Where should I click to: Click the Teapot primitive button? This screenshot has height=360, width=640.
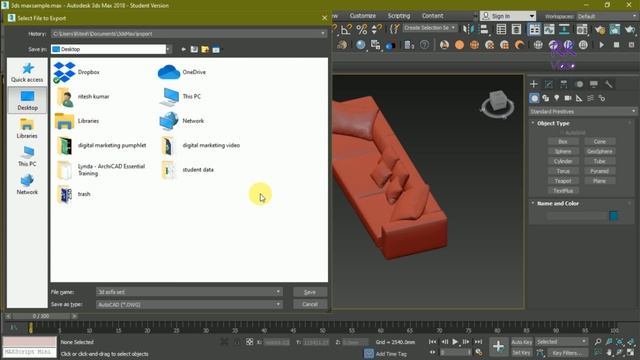(563, 181)
